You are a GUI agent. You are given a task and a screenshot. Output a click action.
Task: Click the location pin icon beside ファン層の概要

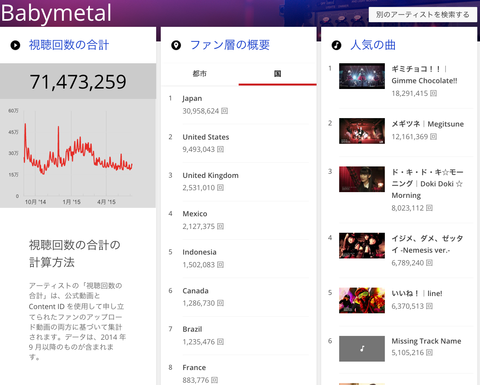[x=176, y=45]
